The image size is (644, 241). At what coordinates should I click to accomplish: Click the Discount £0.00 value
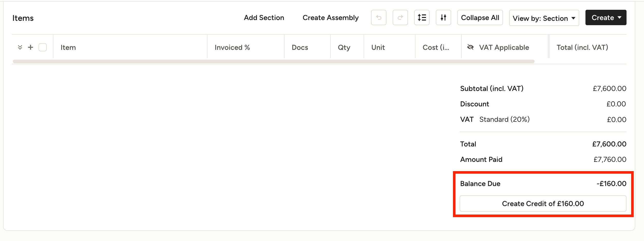[x=616, y=104]
